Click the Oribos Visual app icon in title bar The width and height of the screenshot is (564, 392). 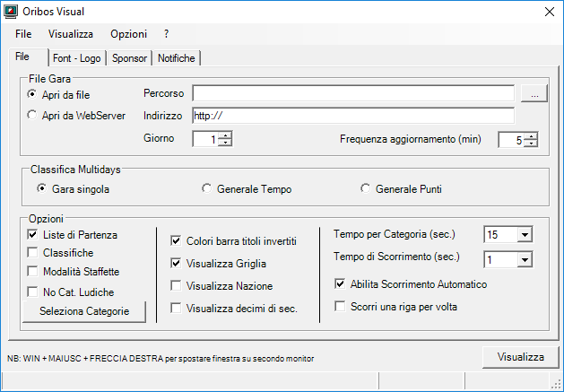coord(11,12)
